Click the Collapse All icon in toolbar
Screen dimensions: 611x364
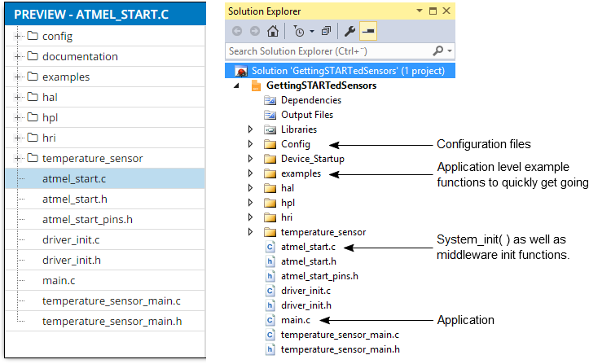326,31
